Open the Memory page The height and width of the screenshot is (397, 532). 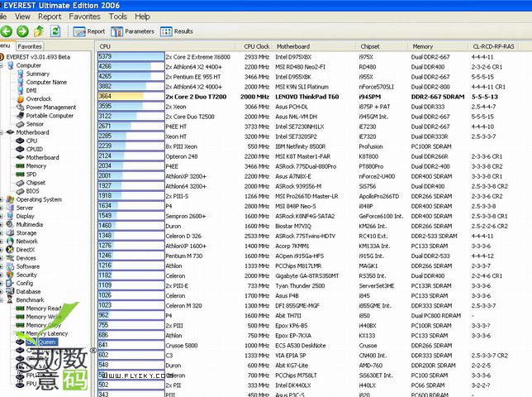tap(36, 165)
